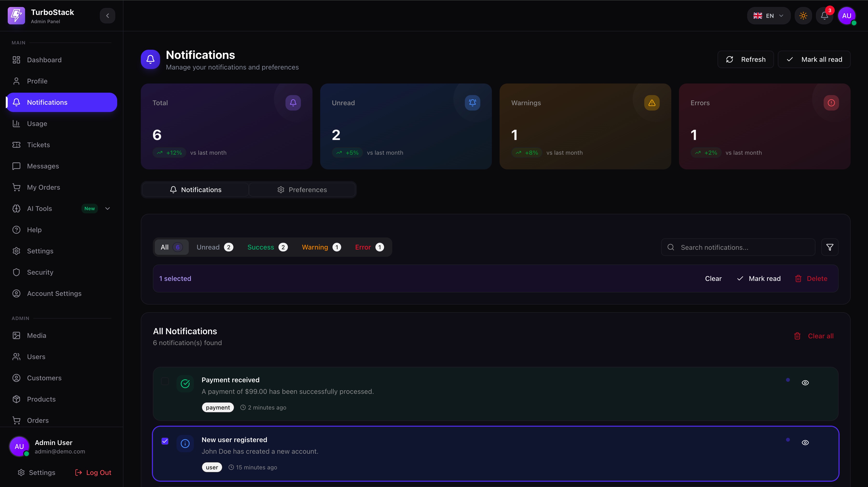868x487 pixels.
Task: Filter by the Warning tab
Action: coord(321,247)
